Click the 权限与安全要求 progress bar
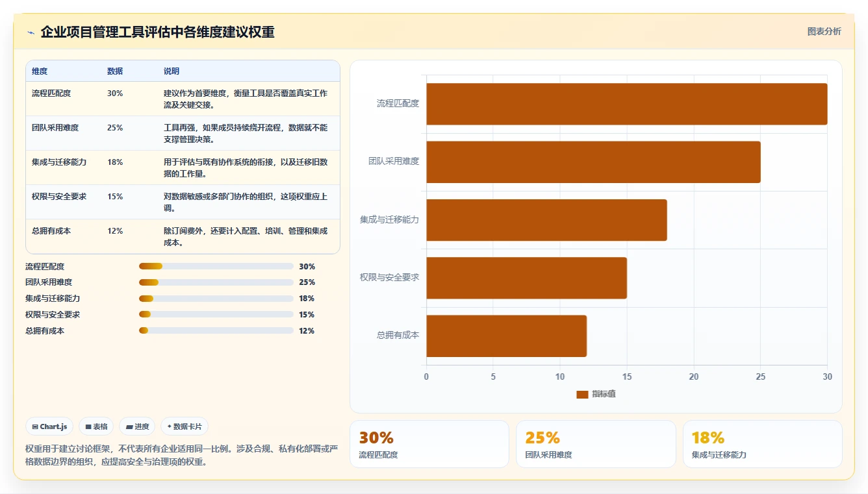 216,314
